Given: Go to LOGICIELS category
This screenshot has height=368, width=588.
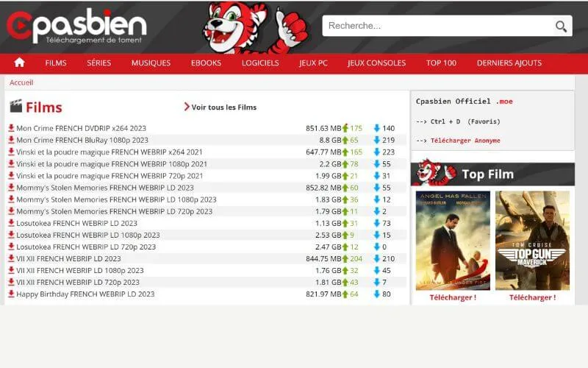Looking at the screenshot, I should tap(260, 63).
